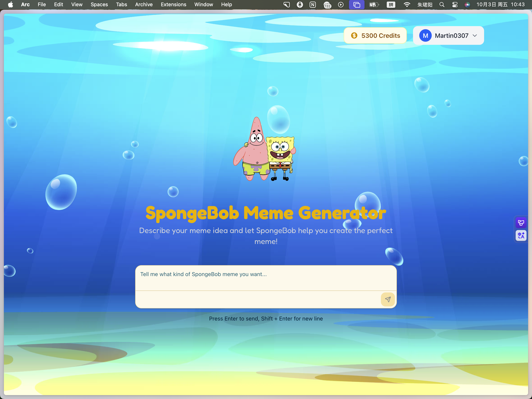Click the 'Describe your meme idea' subtitle
The height and width of the screenshot is (399, 532).
(x=266, y=236)
